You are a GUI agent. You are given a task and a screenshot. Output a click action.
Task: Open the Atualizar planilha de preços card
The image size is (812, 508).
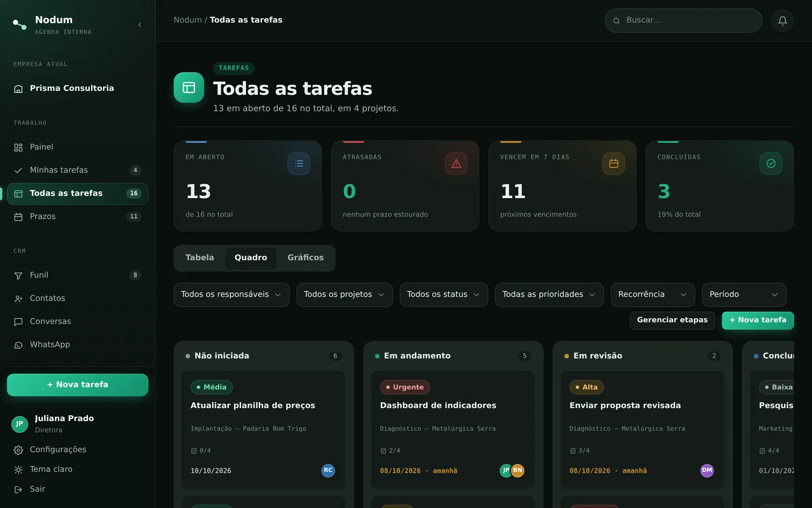(263, 430)
